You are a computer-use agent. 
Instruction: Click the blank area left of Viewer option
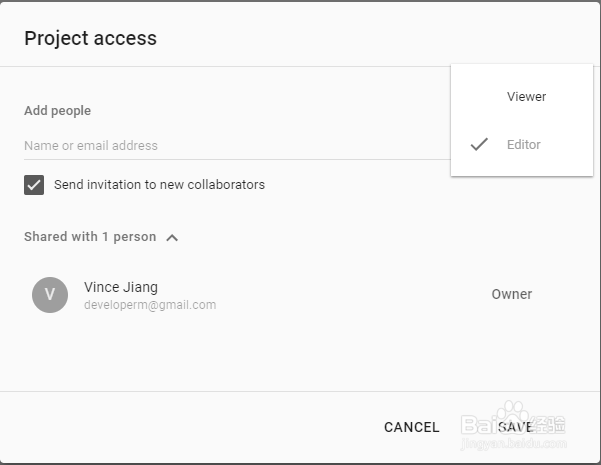pyautogui.click(x=479, y=97)
